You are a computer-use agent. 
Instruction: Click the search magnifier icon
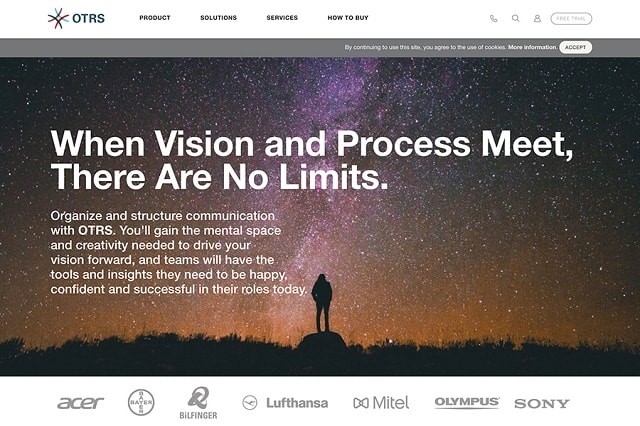click(x=516, y=18)
